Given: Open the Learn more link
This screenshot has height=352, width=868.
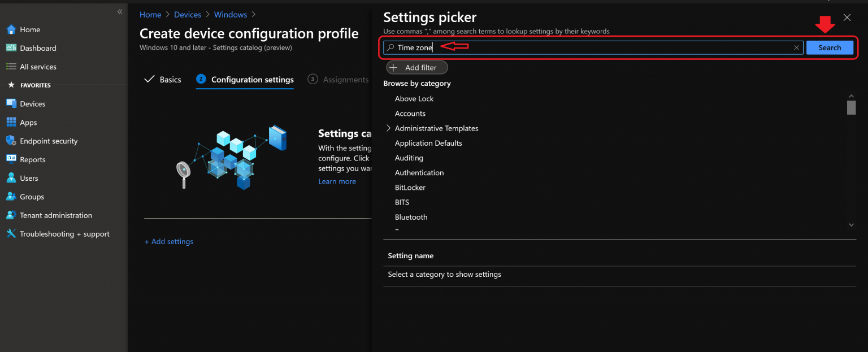Looking at the screenshot, I should [337, 181].
